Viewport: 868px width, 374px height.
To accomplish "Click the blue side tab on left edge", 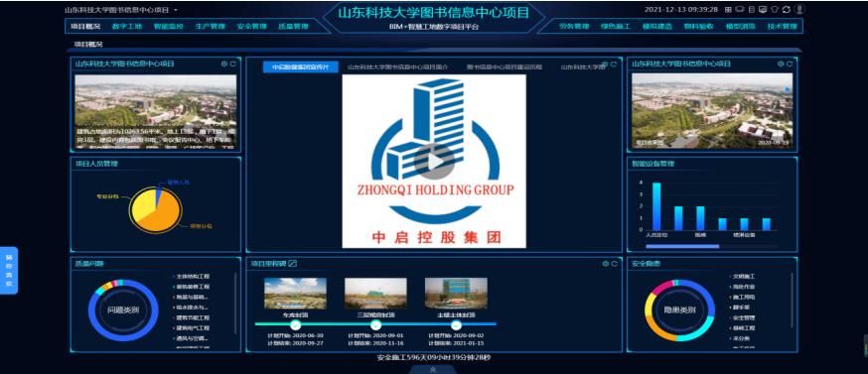I will 9,270.
